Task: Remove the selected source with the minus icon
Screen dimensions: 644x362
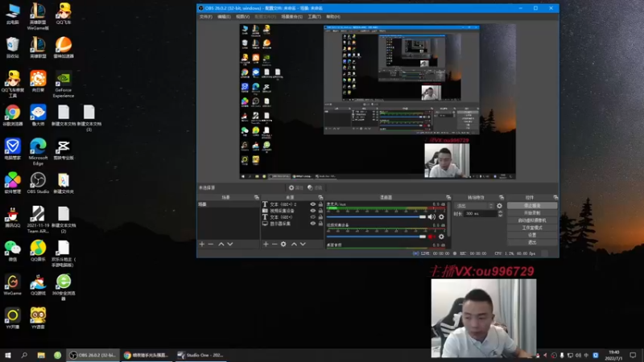Action: point(275,245)
